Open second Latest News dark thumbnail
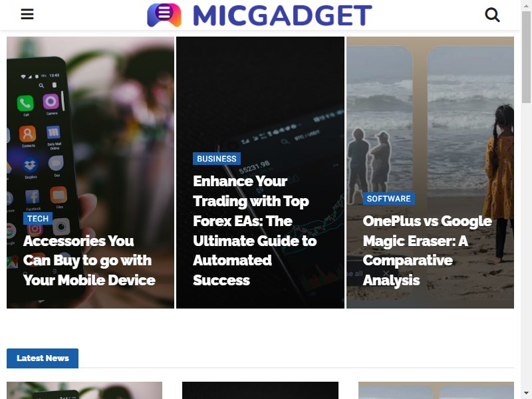 point(260,390)
